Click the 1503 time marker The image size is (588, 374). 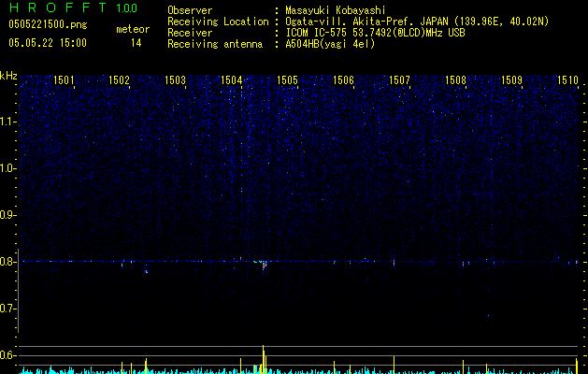click(x=176, y=80)
